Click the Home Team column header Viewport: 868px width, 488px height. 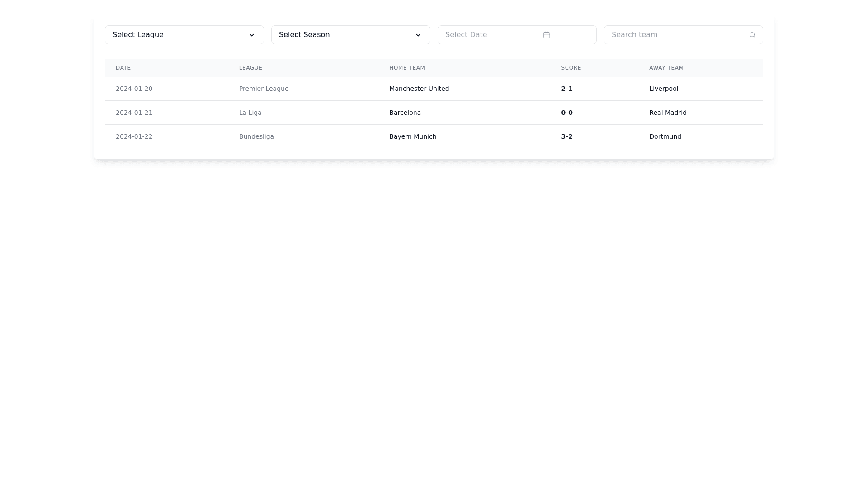407,68
